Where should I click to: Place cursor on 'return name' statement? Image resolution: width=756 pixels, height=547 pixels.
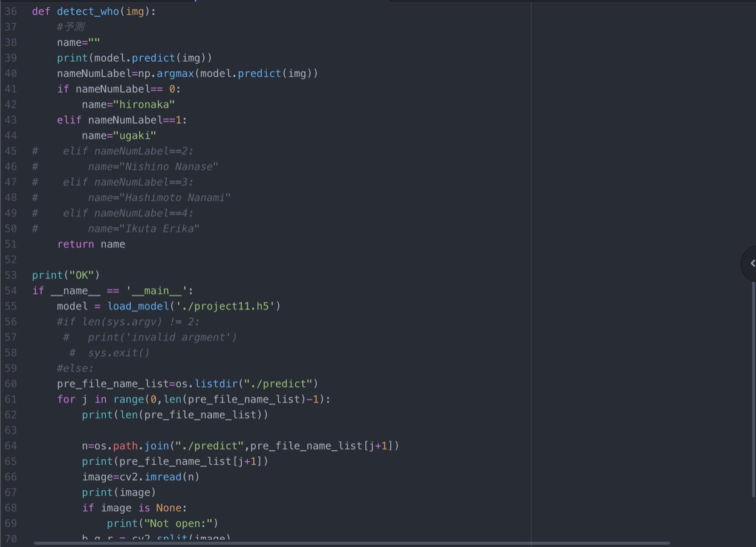[x=91, y=244]
